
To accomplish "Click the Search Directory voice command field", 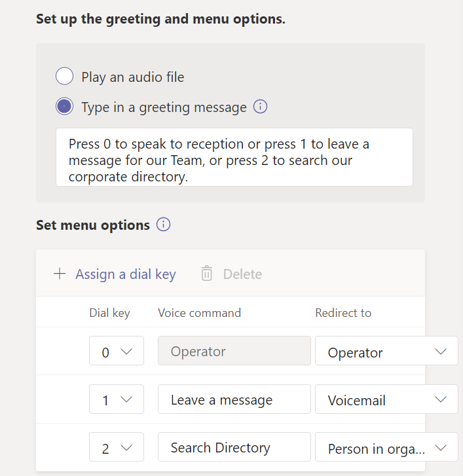I will 234,448.
